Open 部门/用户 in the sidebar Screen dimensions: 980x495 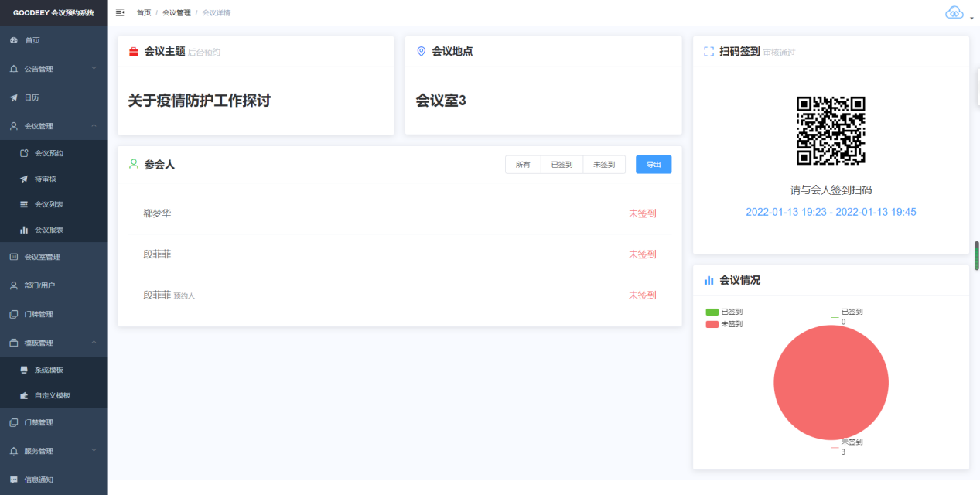(53, 285)
